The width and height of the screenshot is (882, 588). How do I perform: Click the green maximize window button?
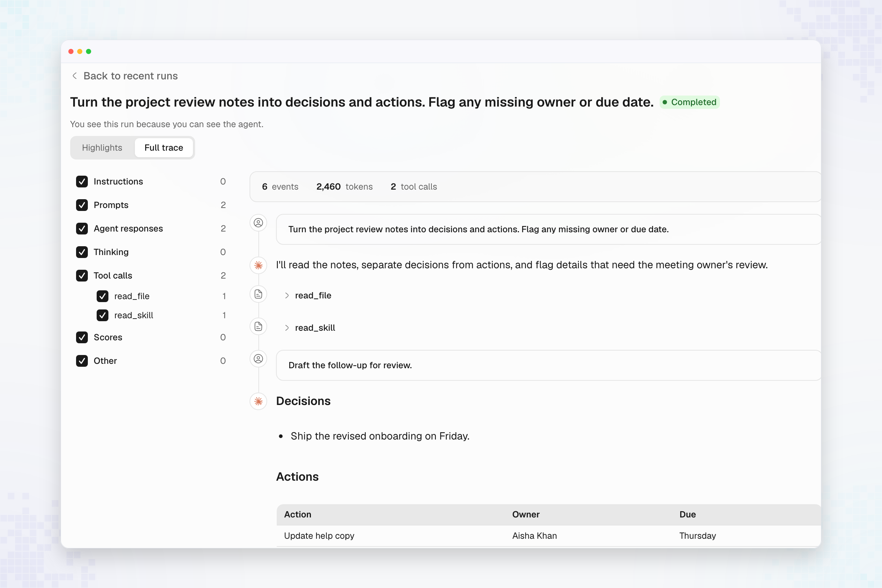pos(89,51)
